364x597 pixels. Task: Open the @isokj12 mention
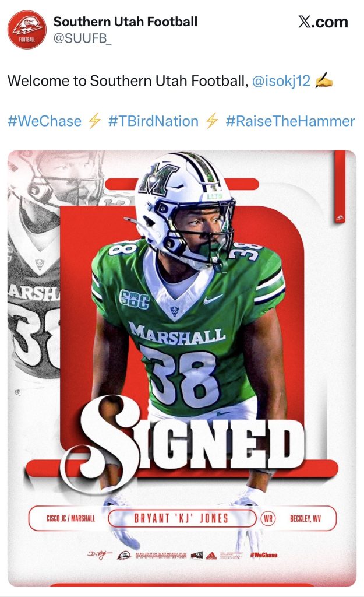pyautogui.click(x=281, y=80)
